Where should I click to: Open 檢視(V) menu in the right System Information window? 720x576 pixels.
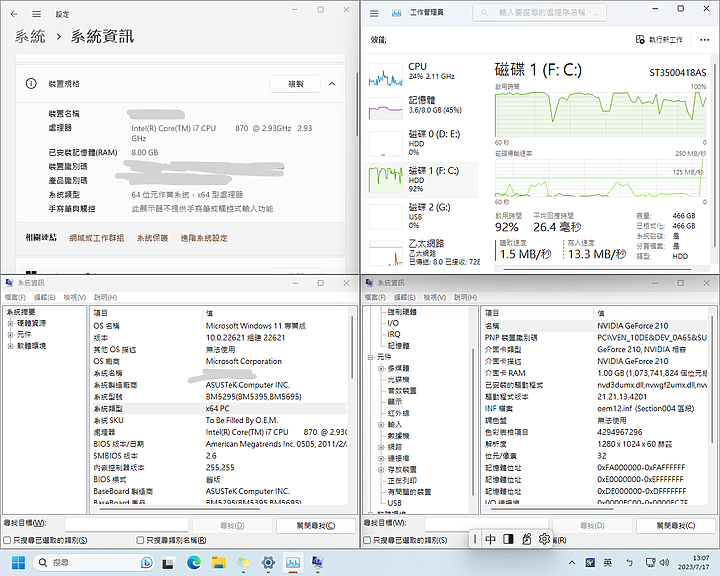coord(434,297)
